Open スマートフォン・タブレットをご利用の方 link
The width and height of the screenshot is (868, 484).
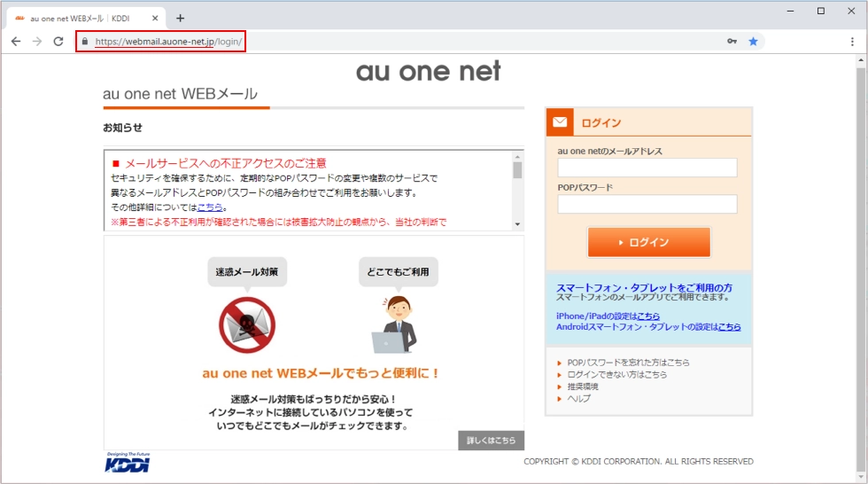[644, 287]
